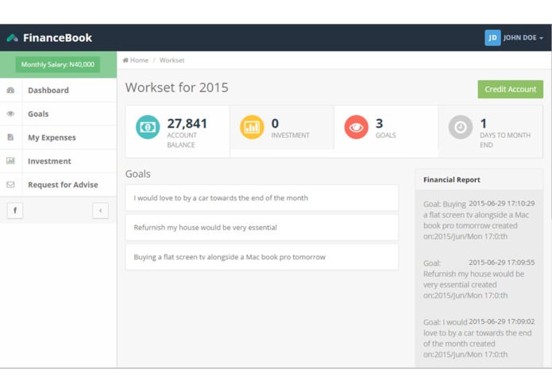
Task: Open the JD user avatar
Action: [x=492, y=37]
